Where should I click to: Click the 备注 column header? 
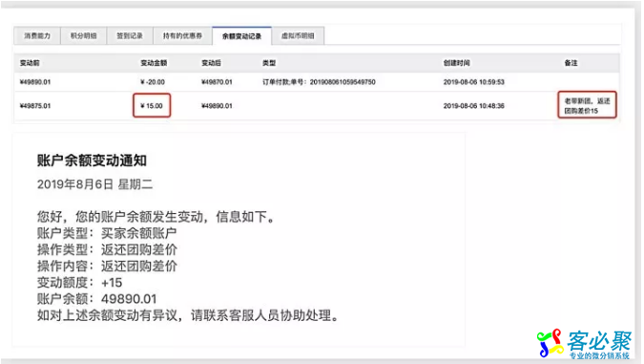(x=571, y=63)
